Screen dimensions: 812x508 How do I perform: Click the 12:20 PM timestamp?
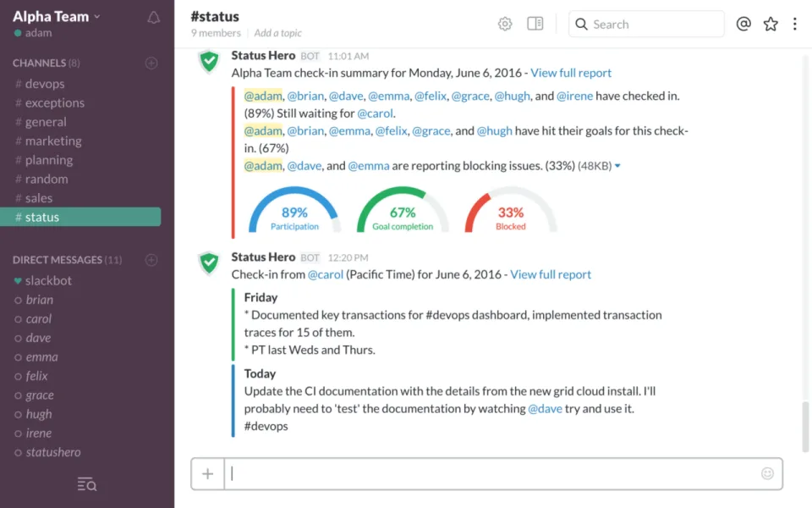point(348,258)
